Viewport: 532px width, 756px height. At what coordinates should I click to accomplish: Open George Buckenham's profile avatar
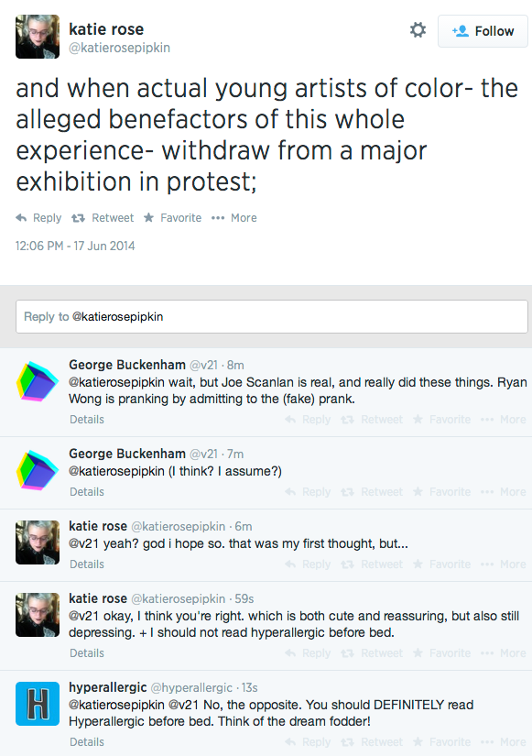coord(37,378)
